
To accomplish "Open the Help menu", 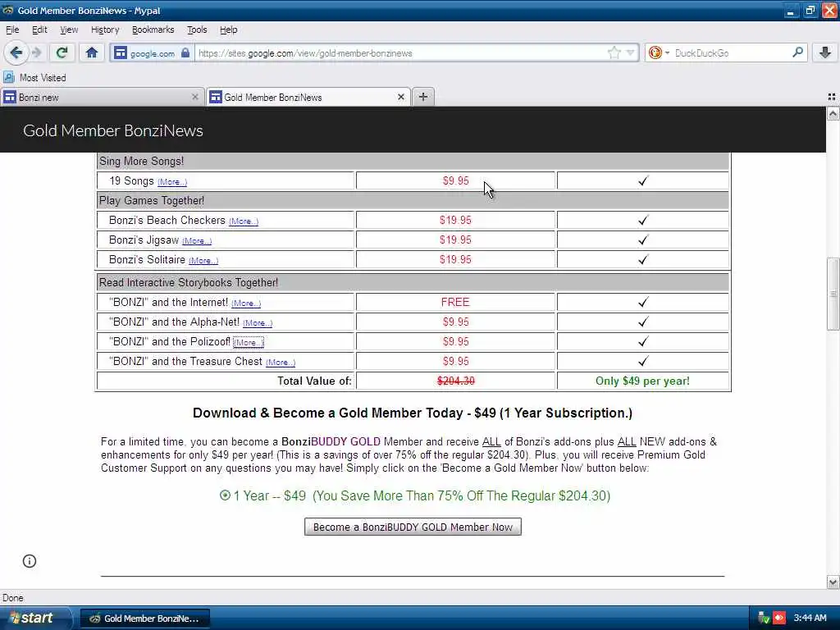I will pyautogui.click(x=228, y=30).
